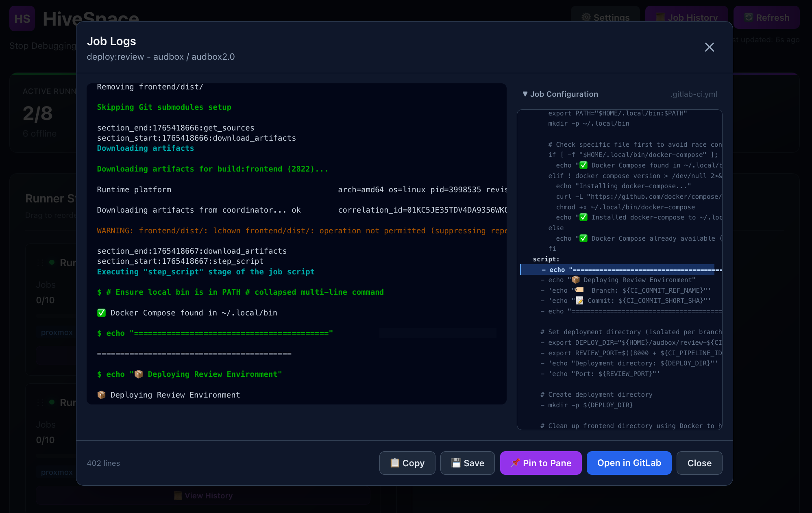Image resolution: width=812 pixels, height=513 pixels.
Task: Collapse the Job Configuration section
Action: 525,94
